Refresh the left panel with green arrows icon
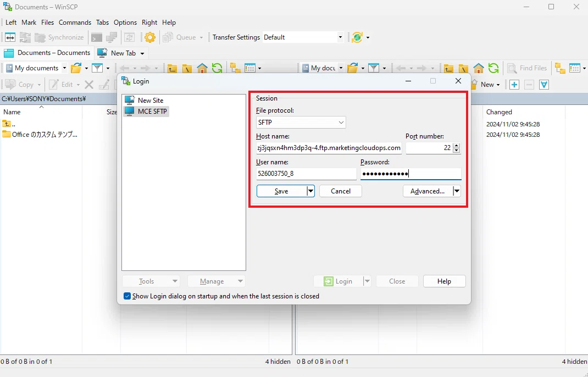Image resolution: width=588 pixels, height=377 pixels. pyautogui.click(x=217, y=68)
